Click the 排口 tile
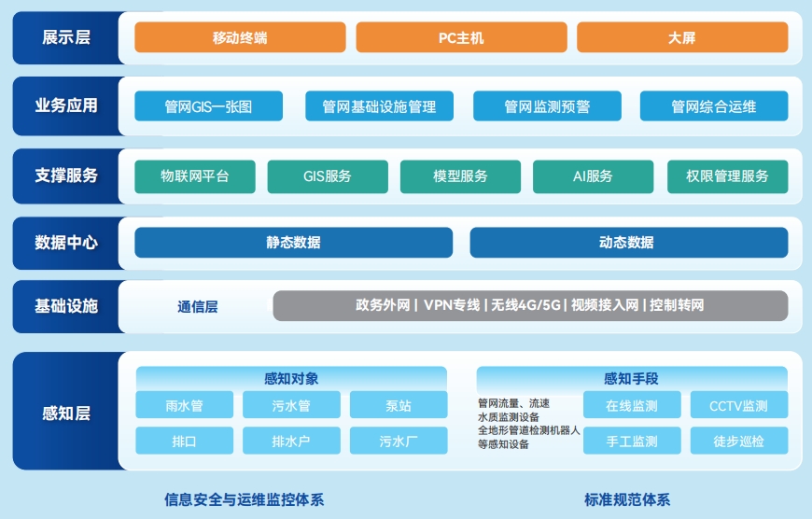The width and height of the screenshot is (812, 519). click(x=185, y=441)
